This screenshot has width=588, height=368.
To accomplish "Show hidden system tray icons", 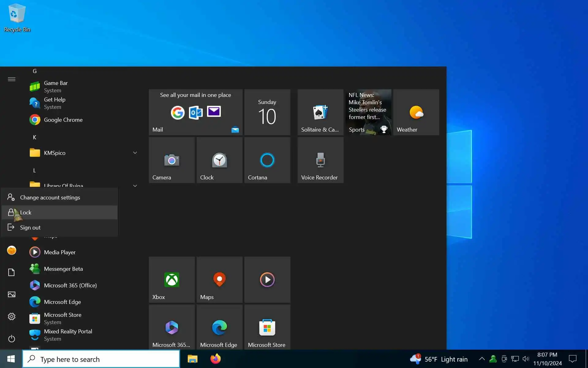I will coord(481,359).
